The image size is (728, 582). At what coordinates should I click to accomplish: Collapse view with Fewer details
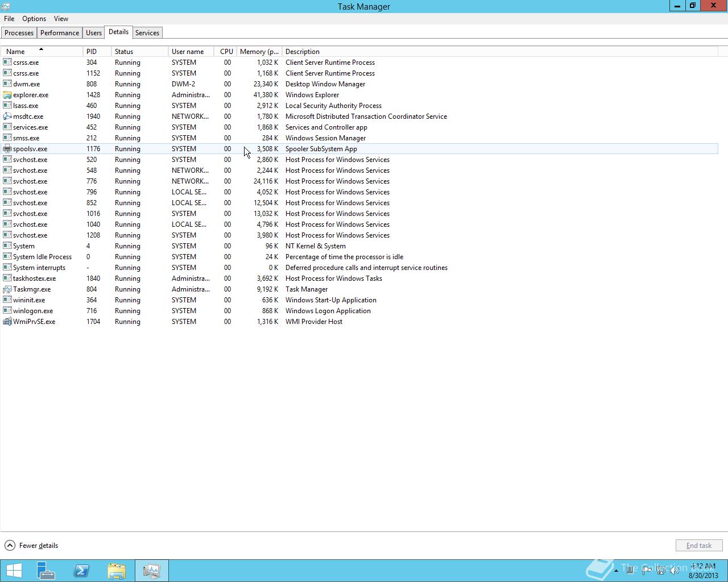tap(31, 546)
